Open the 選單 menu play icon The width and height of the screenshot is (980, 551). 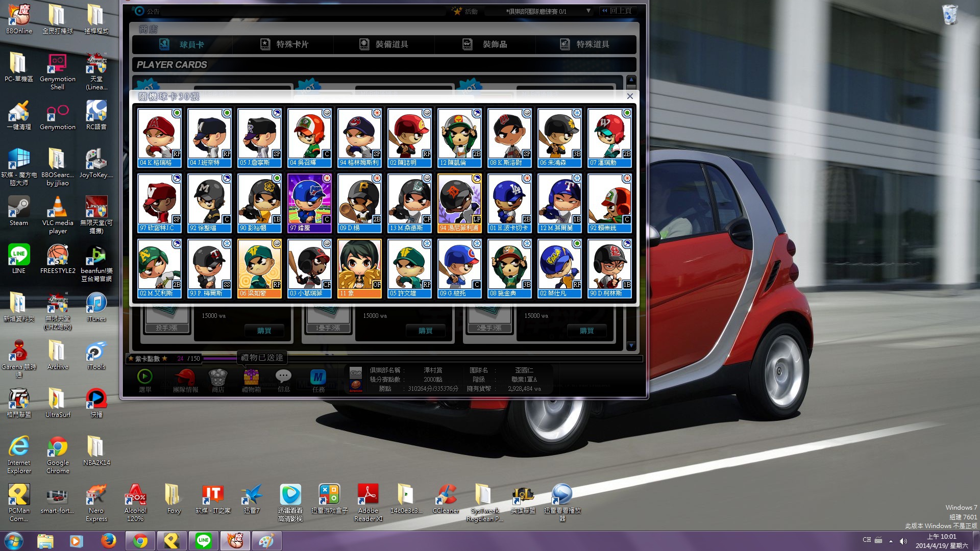click(144, 377)
